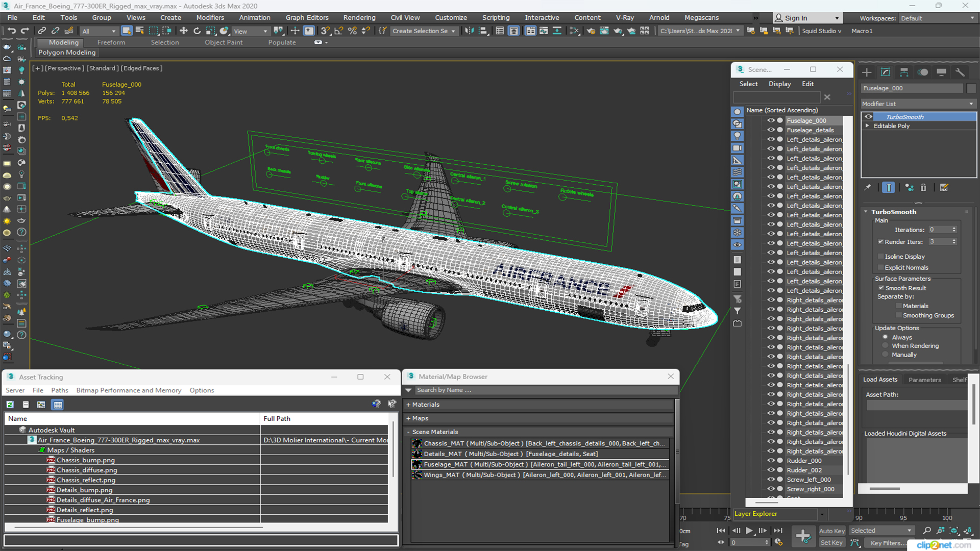Enable the Explicit Normals checkbox
The height and width of the screenshot is (551, 980).
pos(881,268)
